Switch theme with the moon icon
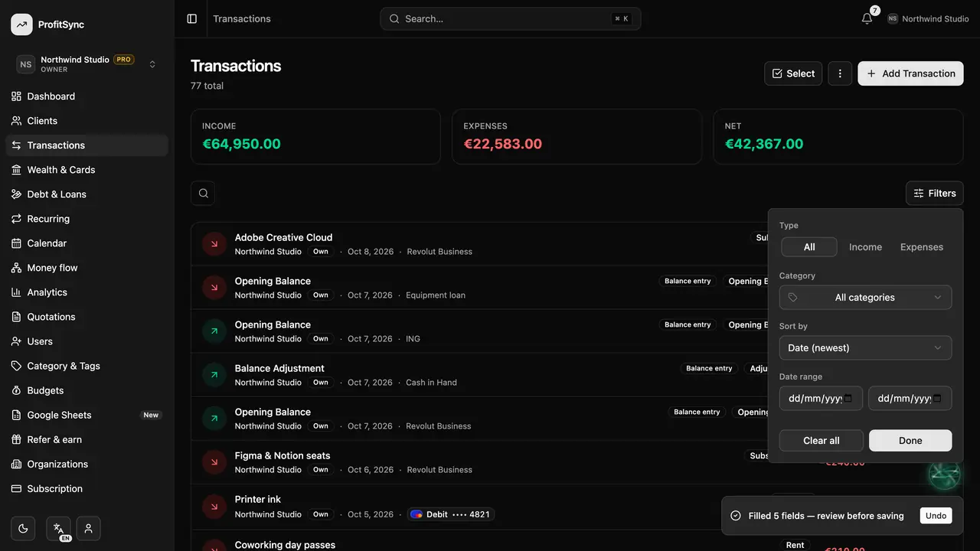 [x=23, y=528]
